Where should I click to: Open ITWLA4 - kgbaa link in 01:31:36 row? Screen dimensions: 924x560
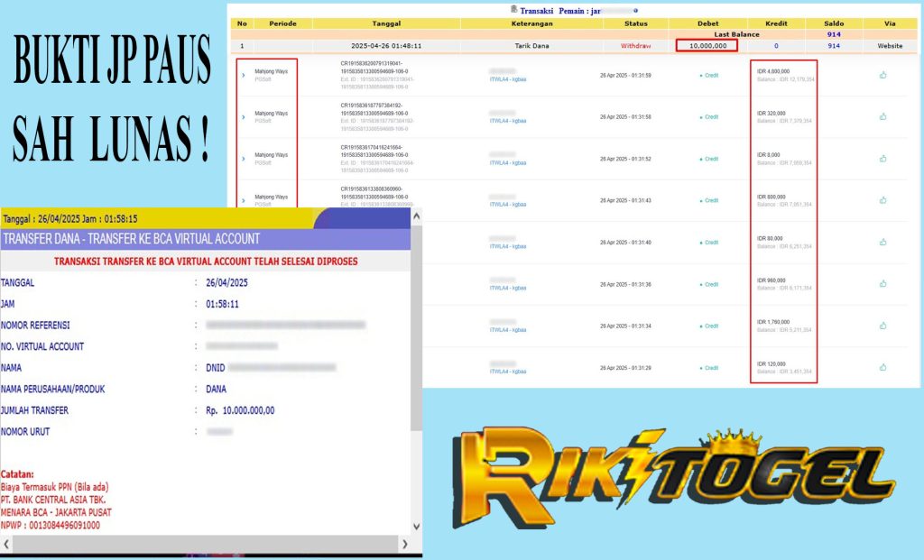(x=508, y=288)
